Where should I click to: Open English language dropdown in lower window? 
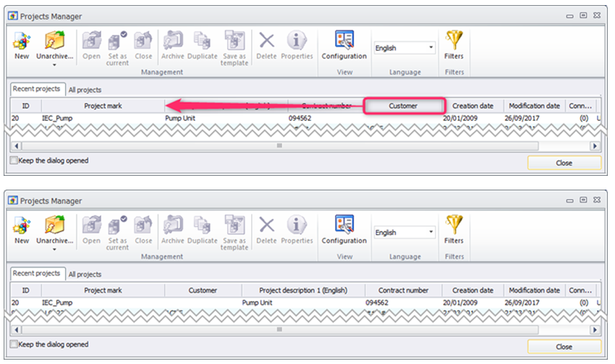pyautogui.click(x=404, y=232)
